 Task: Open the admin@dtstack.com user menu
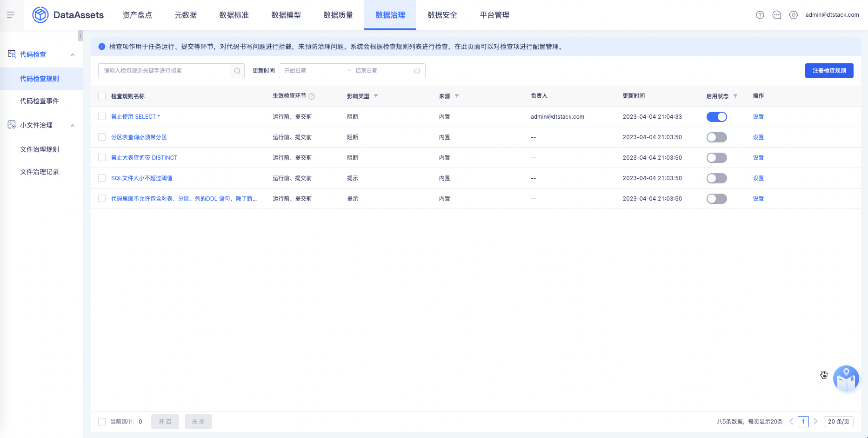click(x=832, y=15)
